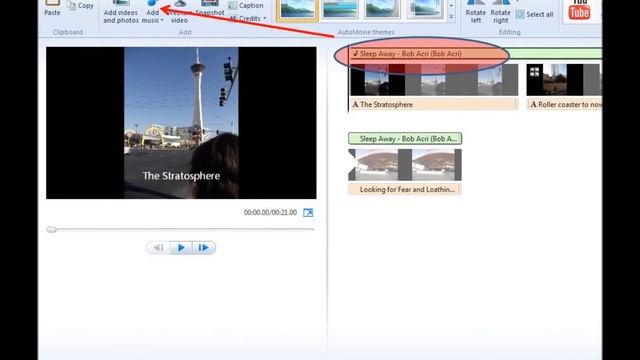Screen dimensions: 640x360
Task: Click Select all in Editing
Action: tap(535, 15)
